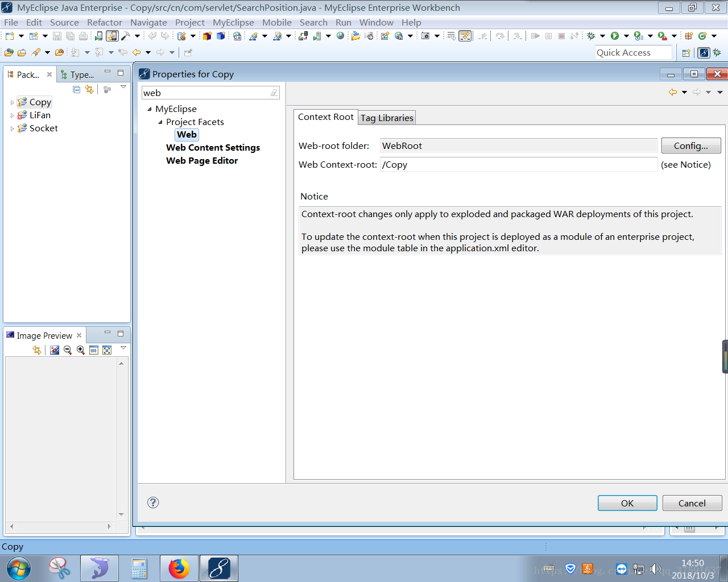
Task: Select Web Content Settings tree item
Action: [213, 148]
